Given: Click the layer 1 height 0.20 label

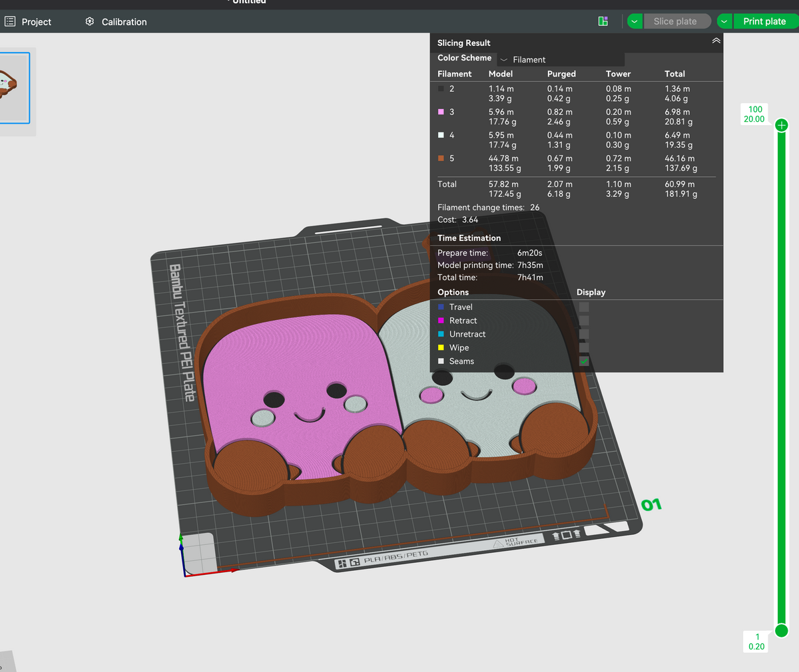Looking at the screenshot, I should tap(756, 641).
